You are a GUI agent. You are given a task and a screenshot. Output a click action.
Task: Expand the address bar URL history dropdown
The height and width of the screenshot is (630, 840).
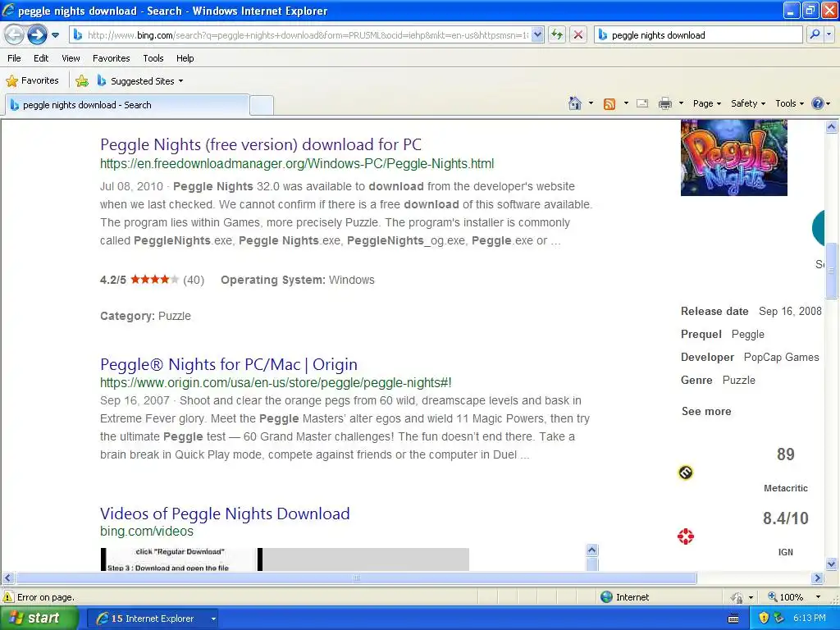(537, 35)
